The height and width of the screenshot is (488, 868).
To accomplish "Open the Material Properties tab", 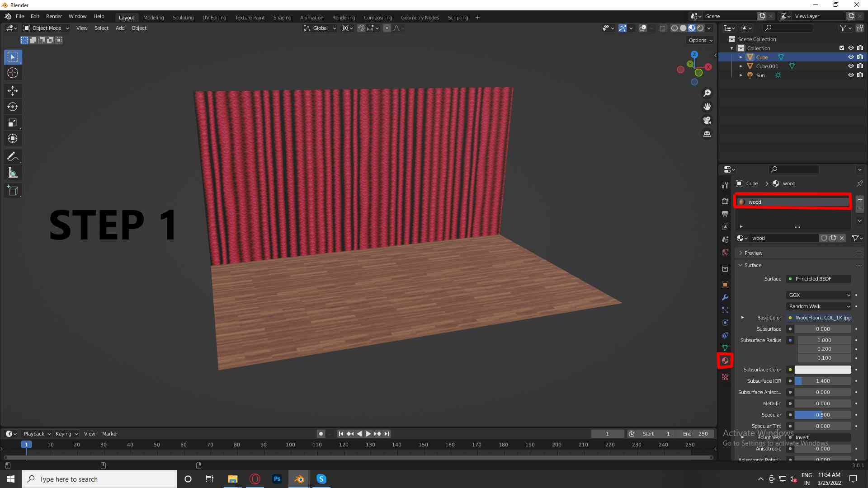I will point(725,361).
